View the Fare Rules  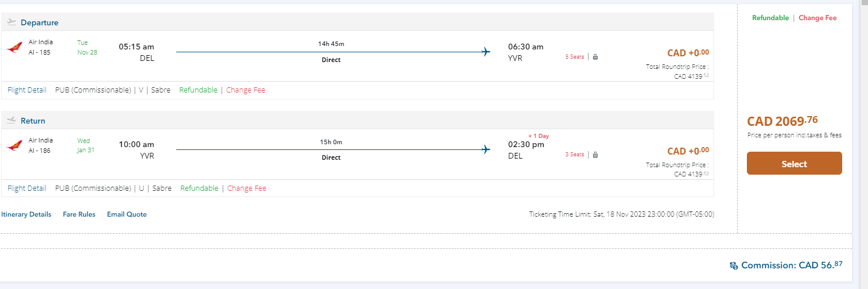point(79,214)
